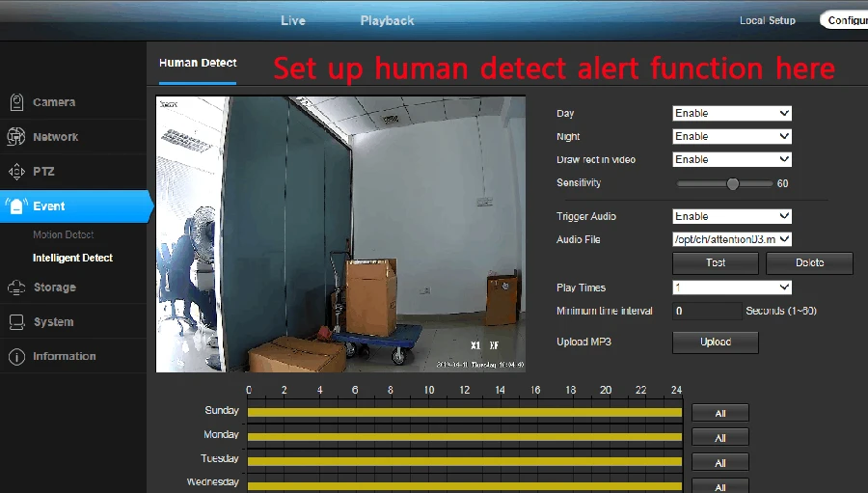
Task: Click the Event alarm bell icon
Action: point(16,206)
